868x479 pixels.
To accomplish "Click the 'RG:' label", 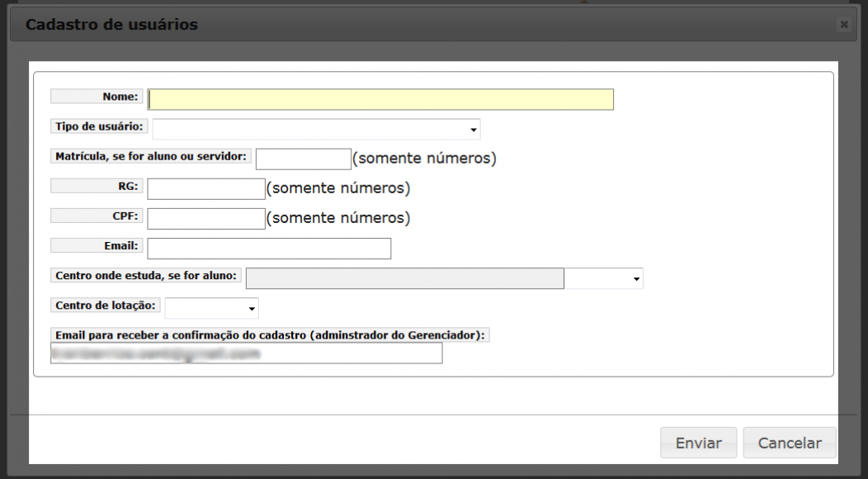I will (x=97, y=186).
